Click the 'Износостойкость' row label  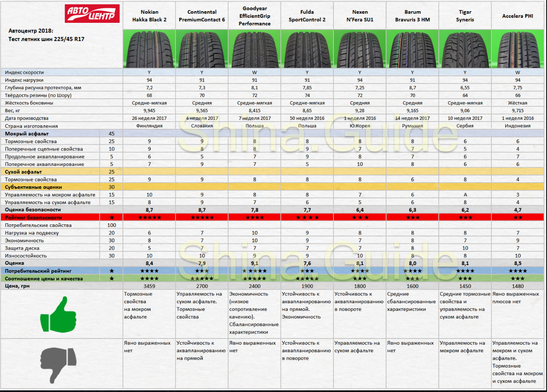(26, 256)
